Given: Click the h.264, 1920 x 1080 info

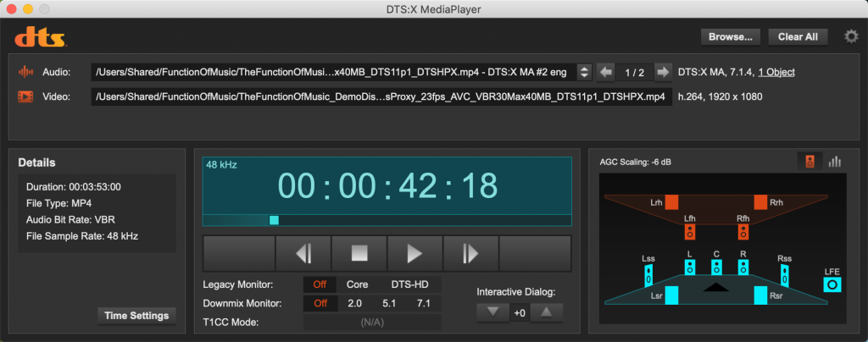Looking at the screenshot, I should [721, 97].
